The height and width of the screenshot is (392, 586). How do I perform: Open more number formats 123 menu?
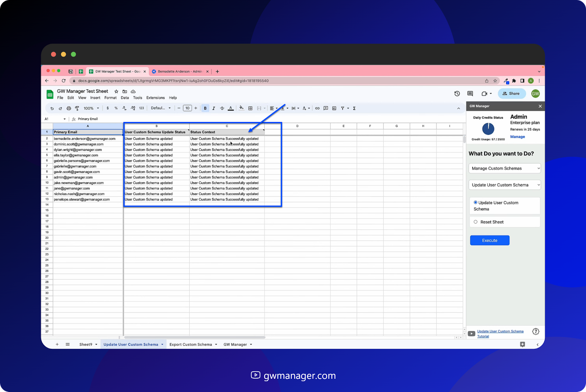tap(141, 108)
